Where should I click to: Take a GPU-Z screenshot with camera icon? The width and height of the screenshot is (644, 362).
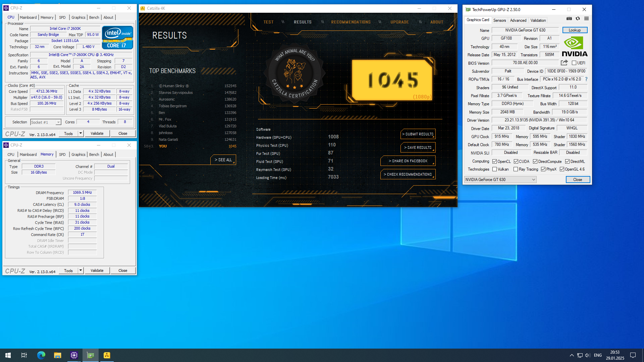tap(569, 19)
